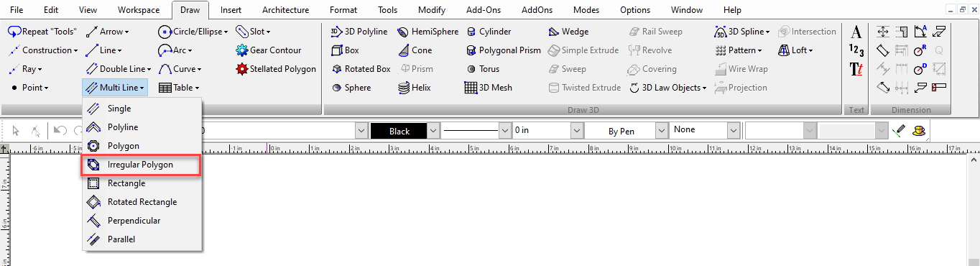The width and height of the screenshot is (980, 266).
Task: Open the Black pen color dropdown
Action: 406,132
